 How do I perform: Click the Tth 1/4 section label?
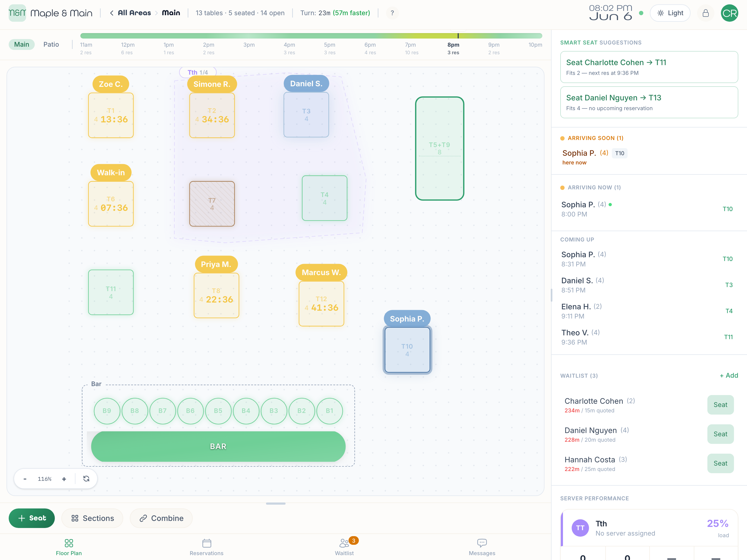tap(198, 72)
